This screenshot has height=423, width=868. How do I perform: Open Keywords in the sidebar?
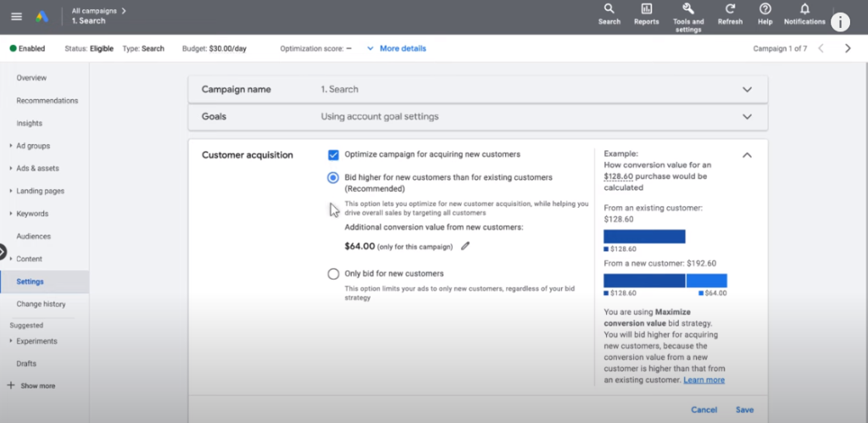pos(32,214)
